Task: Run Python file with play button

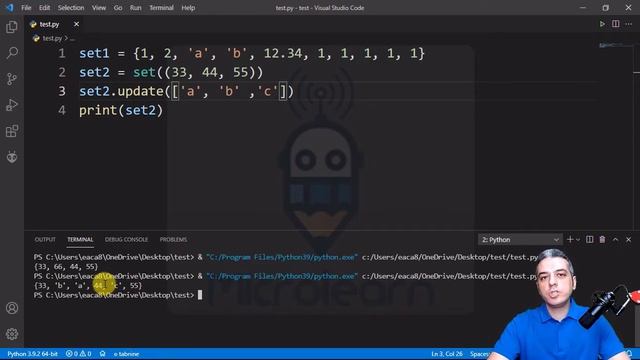Action: [602, 24]
